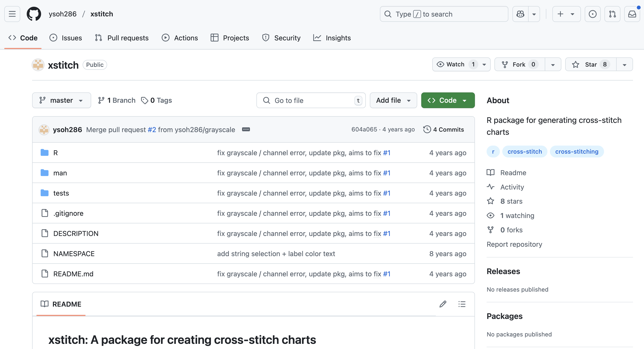Switch to the Actions tab
Image resolution: width=644 pixels, height=349 pixels.
[180, 38]
